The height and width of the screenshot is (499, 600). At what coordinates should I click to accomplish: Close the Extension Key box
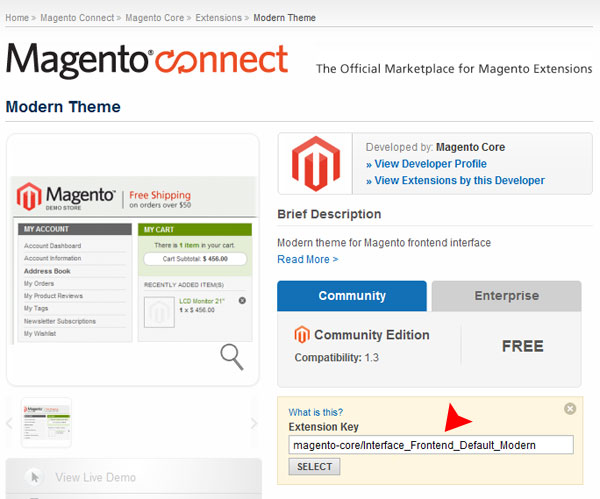pyautogui.click(x=570, y=409)
